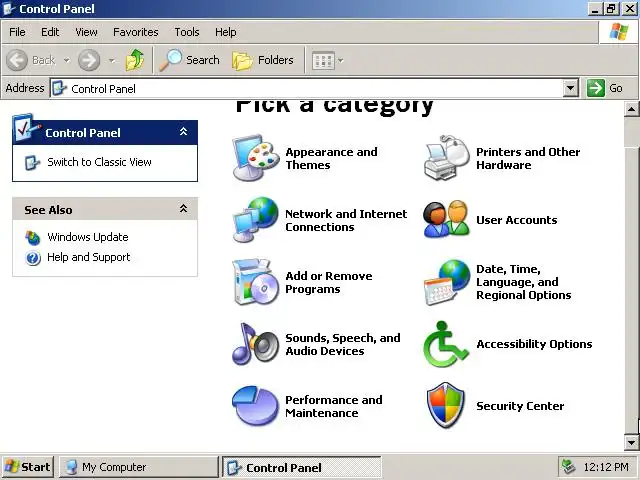Click Performance and Maintenance text link
Image resolution: width=640 pixels, height=480 pixels.
pos(334,407)
